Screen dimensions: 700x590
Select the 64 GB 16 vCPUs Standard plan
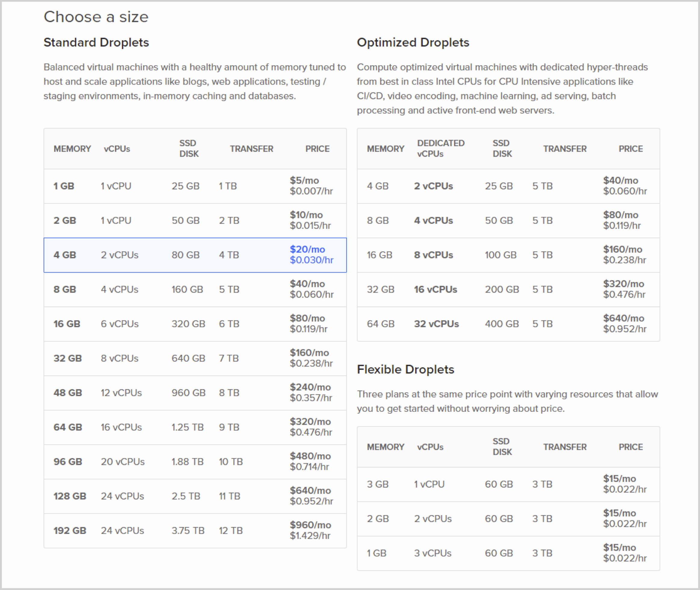(x=195, y=427)
